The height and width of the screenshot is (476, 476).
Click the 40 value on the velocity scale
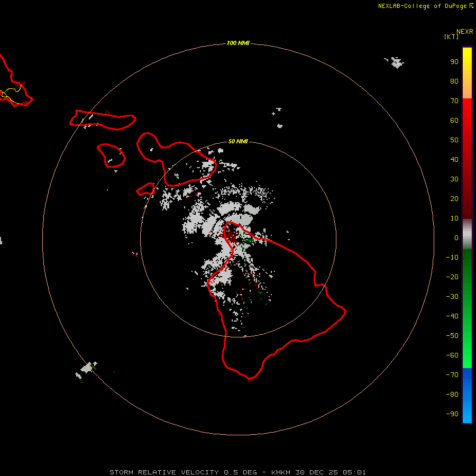pyautogui.click(x=454, y=160)
